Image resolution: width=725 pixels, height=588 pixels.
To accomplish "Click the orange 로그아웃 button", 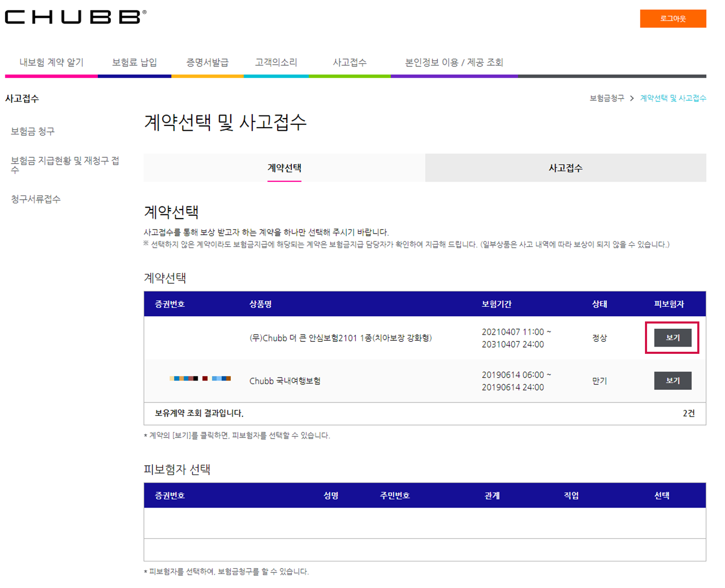I will [x=673, y=18].
